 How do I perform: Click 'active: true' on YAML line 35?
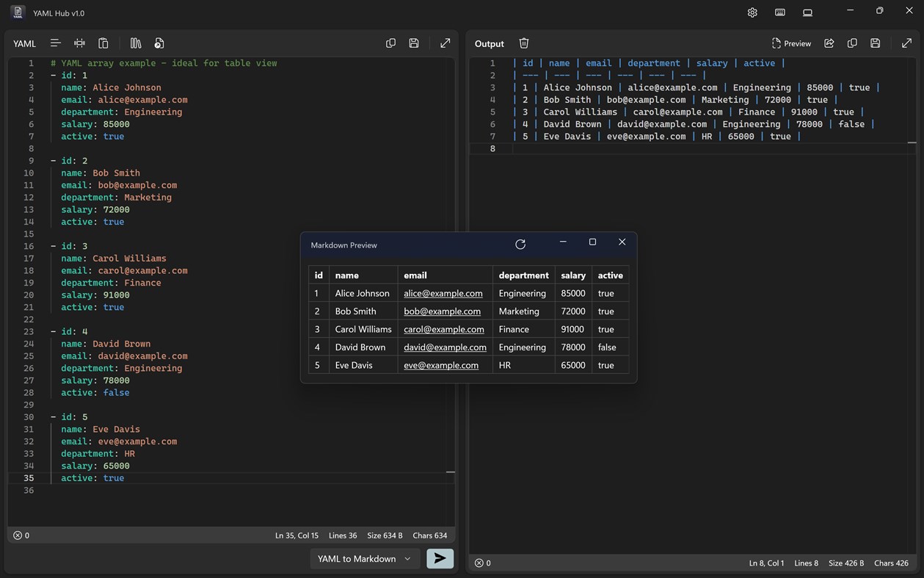coord(92,478)
